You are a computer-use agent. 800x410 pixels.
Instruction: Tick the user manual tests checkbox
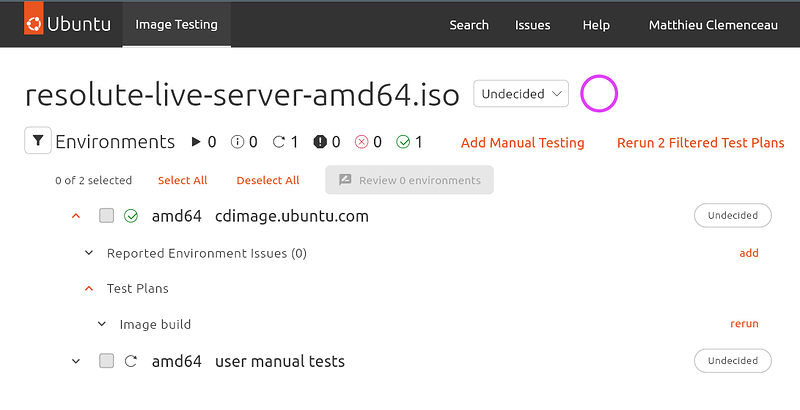106,362
